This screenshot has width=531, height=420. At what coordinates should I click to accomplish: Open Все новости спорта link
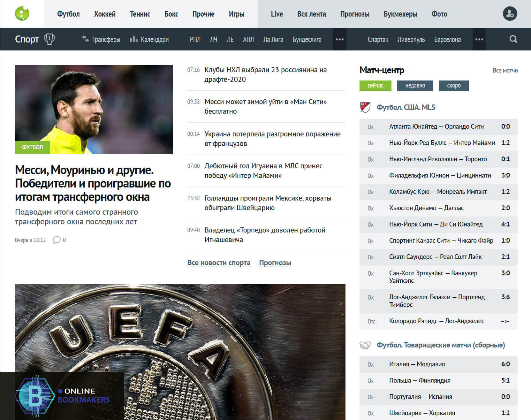tap(219, 263)
